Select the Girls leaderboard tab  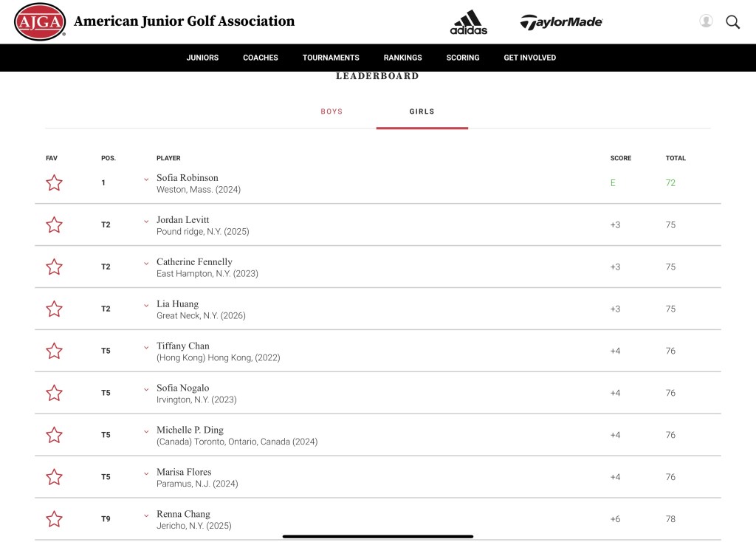pos(422,112)
